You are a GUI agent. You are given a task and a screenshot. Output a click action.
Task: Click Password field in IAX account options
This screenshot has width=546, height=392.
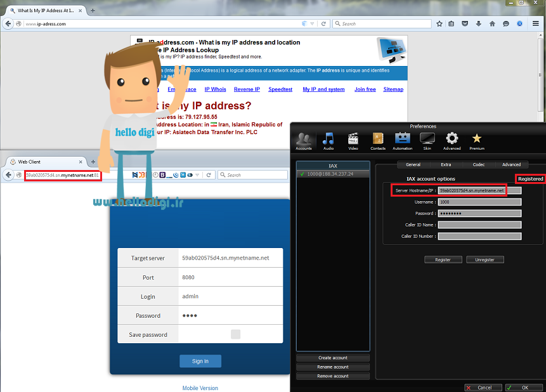tap(479, 213)
